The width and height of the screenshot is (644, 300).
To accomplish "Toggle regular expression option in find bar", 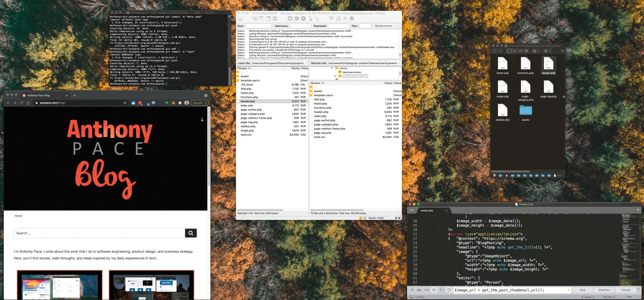I will [412, 290].
